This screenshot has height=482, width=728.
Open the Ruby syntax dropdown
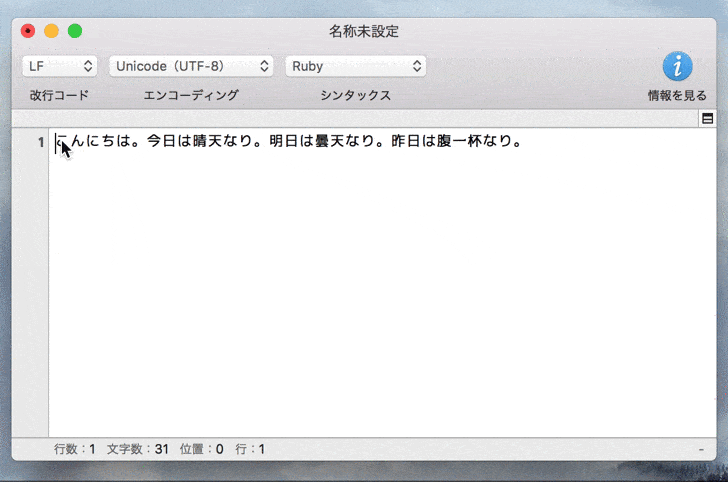(x=356, y=66)
